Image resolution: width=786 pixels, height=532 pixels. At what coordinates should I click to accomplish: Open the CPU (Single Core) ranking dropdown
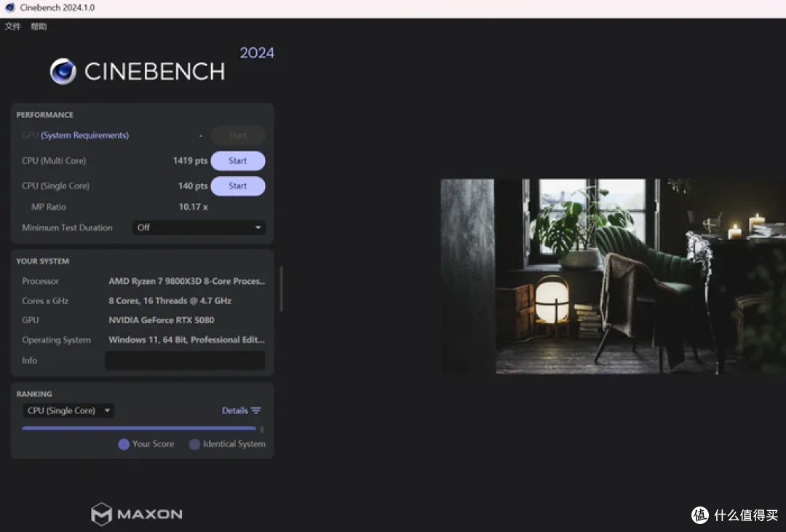(x=68, y=410)
